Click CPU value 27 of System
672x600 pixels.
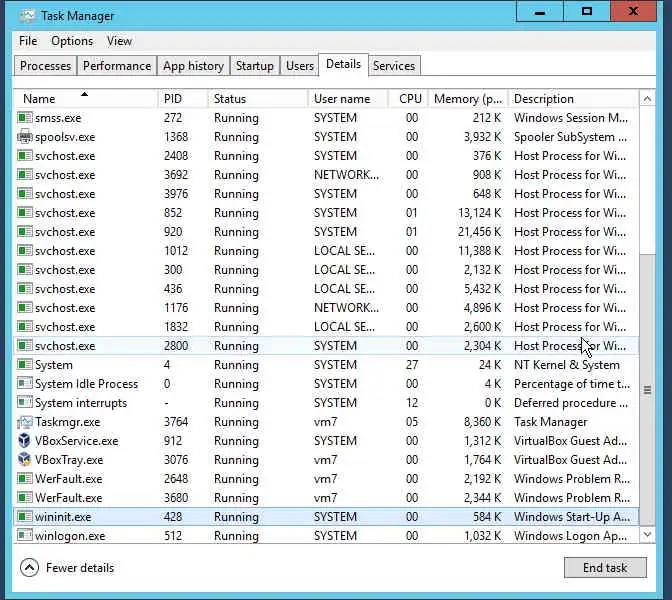click(411, 365)
